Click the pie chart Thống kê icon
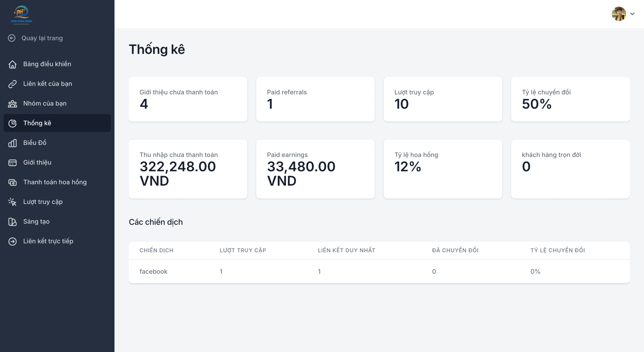Viewport: 644px width, 352px height. 12,123
